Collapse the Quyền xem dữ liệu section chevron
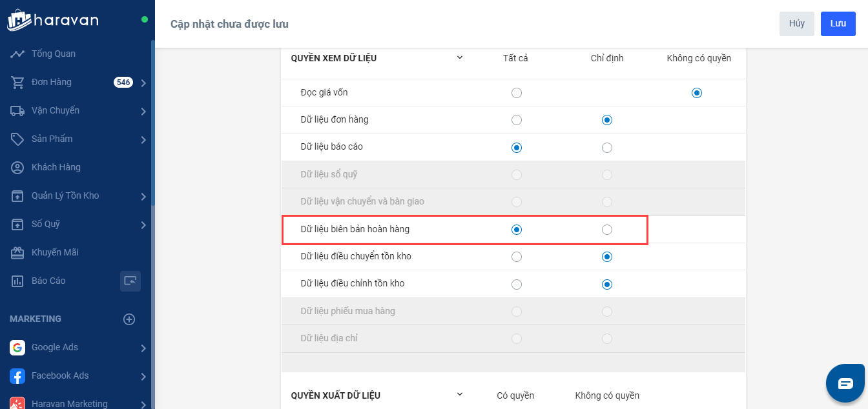This screenshot has width=868, height=409. click(x=460, y=57)
